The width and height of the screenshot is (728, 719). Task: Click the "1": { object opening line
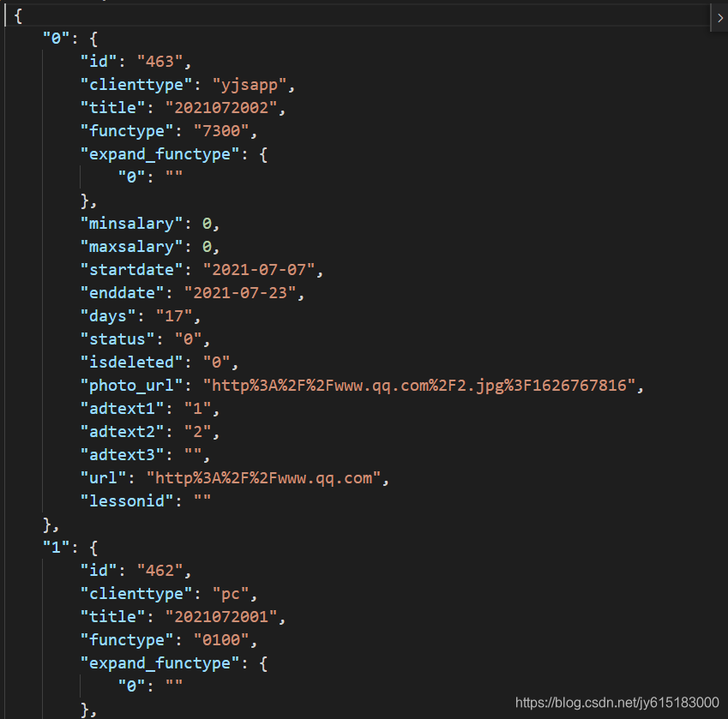click(x=70, y=548)
